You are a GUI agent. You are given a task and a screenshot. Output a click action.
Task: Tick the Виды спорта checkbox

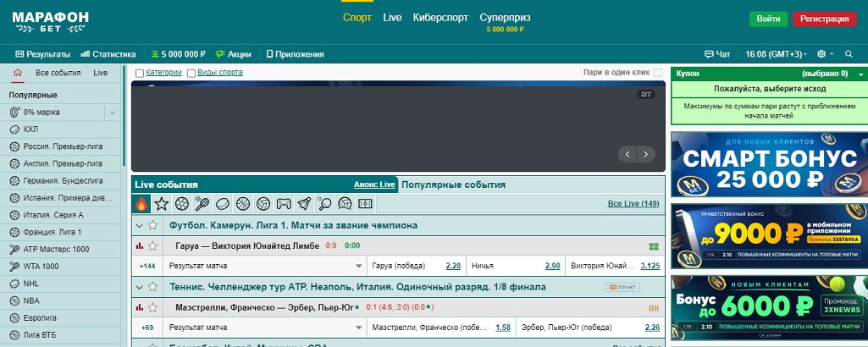(191, 73)
